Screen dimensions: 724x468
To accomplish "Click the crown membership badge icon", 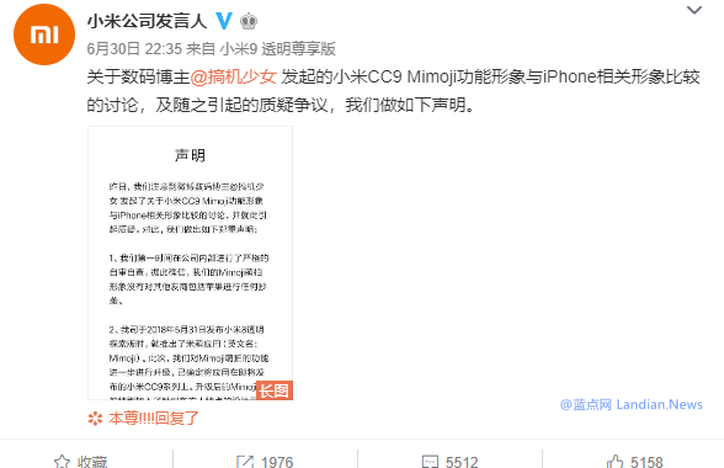I will coord(248,21).
